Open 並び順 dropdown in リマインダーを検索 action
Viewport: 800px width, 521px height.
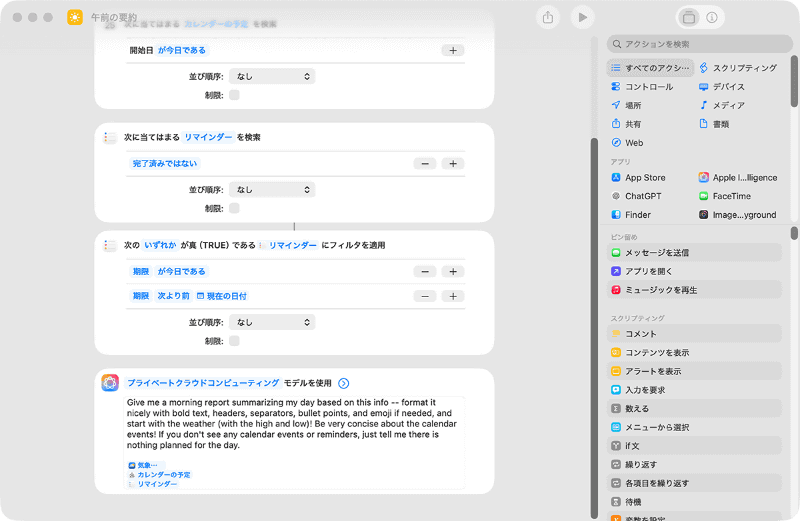point(272,190)
